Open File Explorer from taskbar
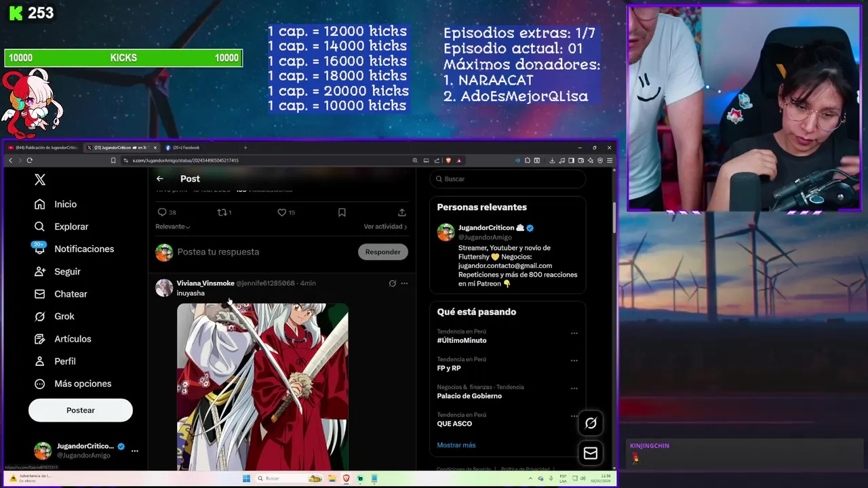This screenshot has height=488, width=868. (333, 479)
